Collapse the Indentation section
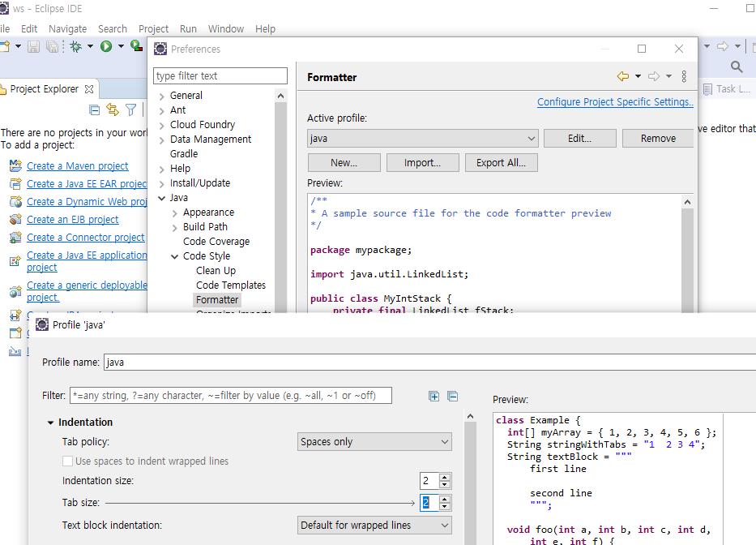This screenshot has height=545, width=756. [x=50, y=423]
